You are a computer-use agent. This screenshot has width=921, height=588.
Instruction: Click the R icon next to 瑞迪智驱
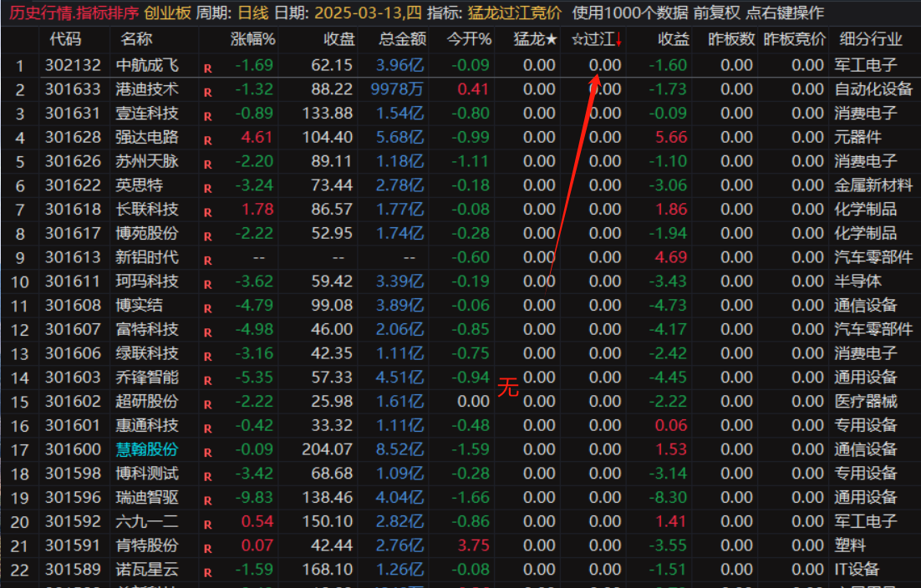(207, 500)
